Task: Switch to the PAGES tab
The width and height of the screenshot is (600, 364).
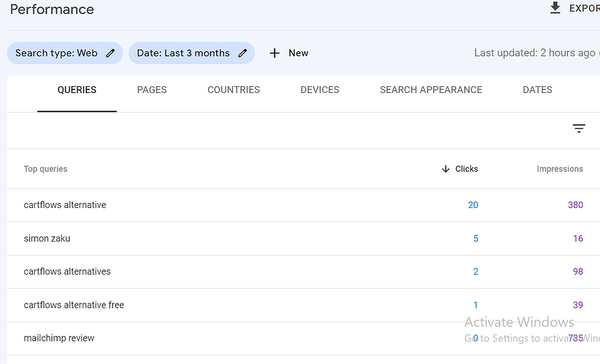Action: coord(152,89)
